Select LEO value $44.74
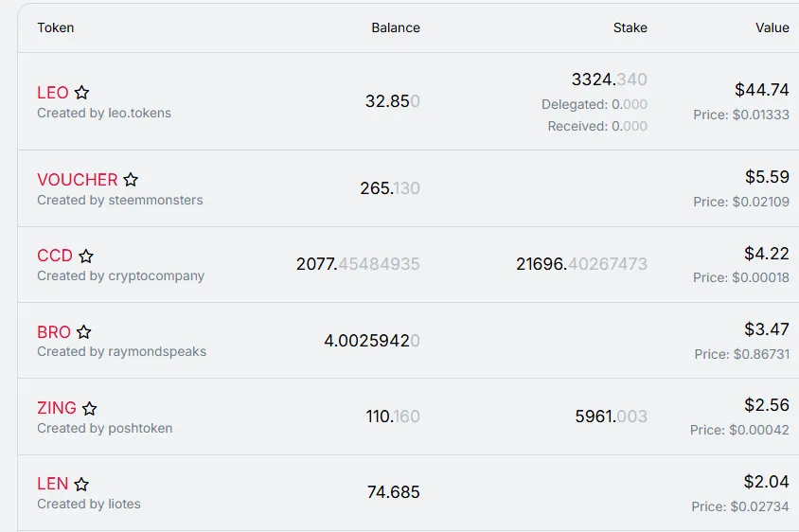The image size is (799, 532). 762,90
